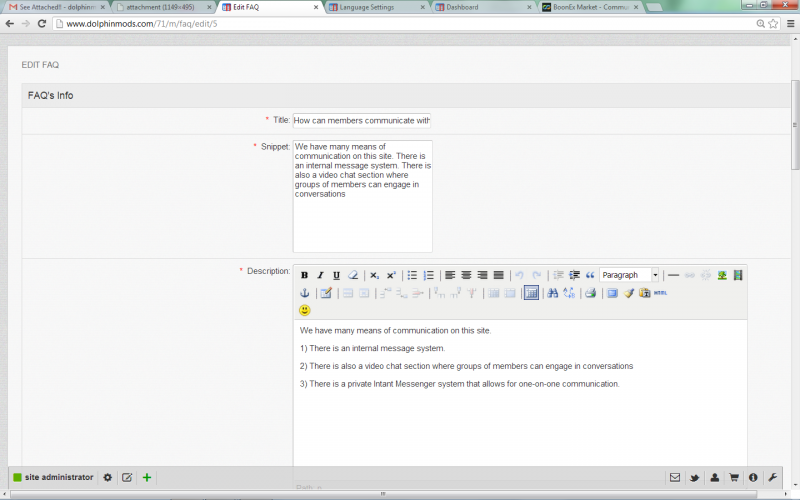Decrease indent with the outdent icon
This screenshot has height=500, width=800.
[x=558, y=275]
